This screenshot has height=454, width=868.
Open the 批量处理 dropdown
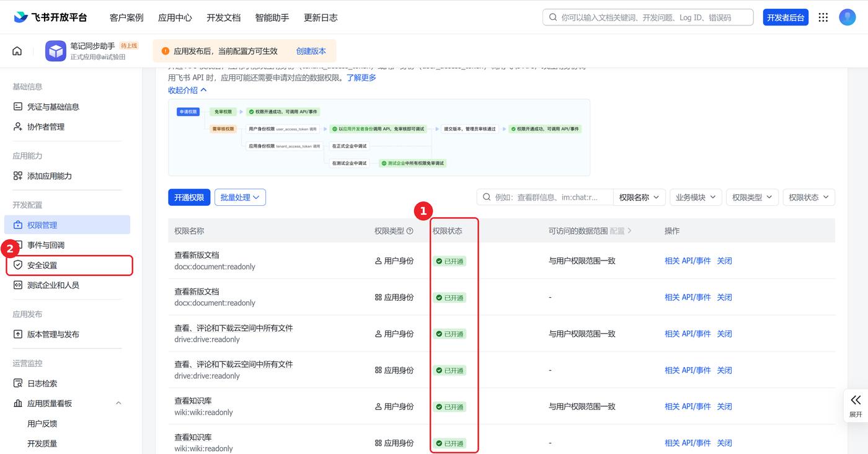(240, 197)
